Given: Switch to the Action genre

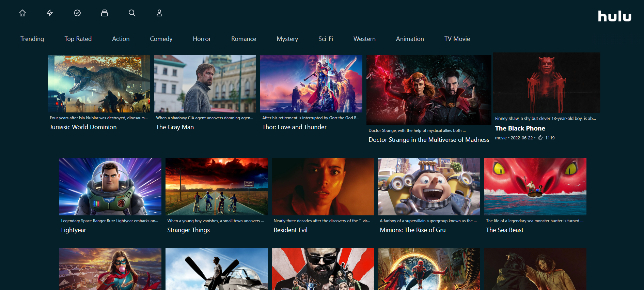Looking at the screenshot, I should 121,39.
